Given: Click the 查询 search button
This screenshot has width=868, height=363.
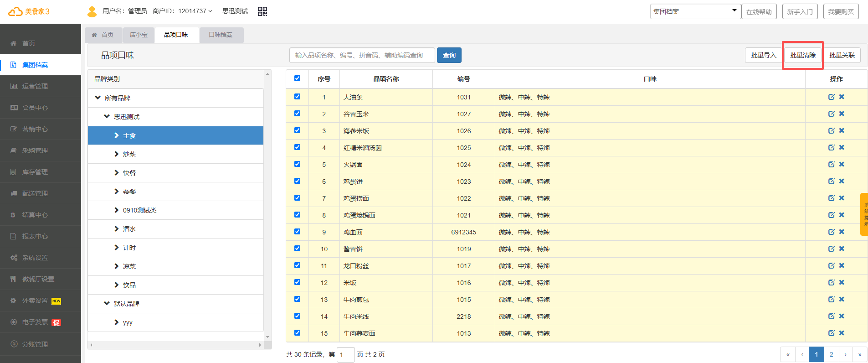Looking at the screenshot, I should point(449,55).
